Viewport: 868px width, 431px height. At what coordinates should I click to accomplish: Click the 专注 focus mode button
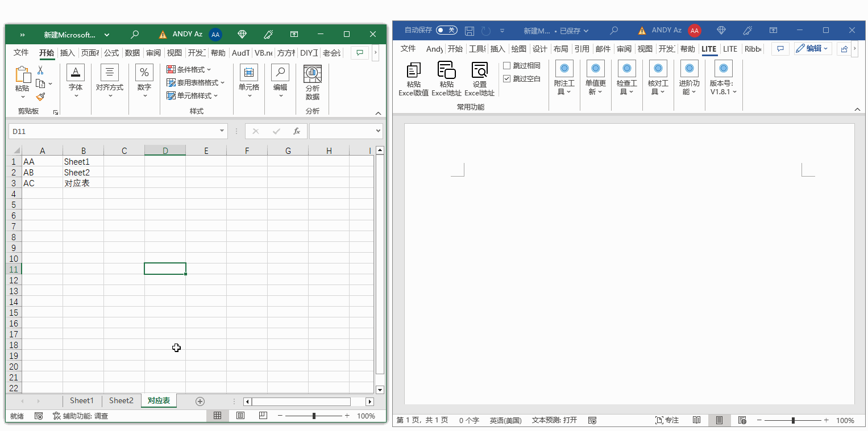point(667,420)
